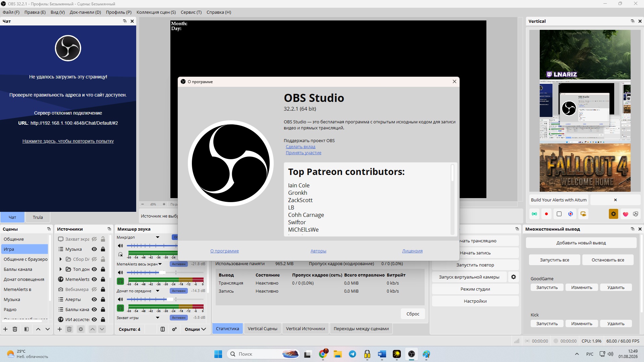Open the Донат по середине mixer dropdown
644x362 pixels.
coord(158,291)
